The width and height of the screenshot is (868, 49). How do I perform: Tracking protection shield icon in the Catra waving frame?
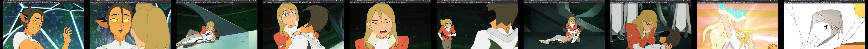pos(9,0)
